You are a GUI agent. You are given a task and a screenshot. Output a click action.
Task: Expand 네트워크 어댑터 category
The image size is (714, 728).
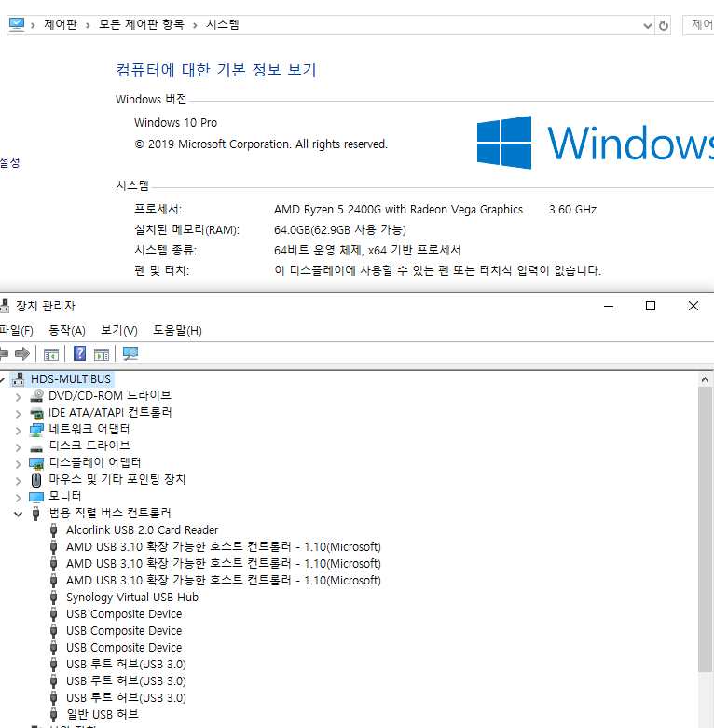pyautogui.click(x=18, y=431)
